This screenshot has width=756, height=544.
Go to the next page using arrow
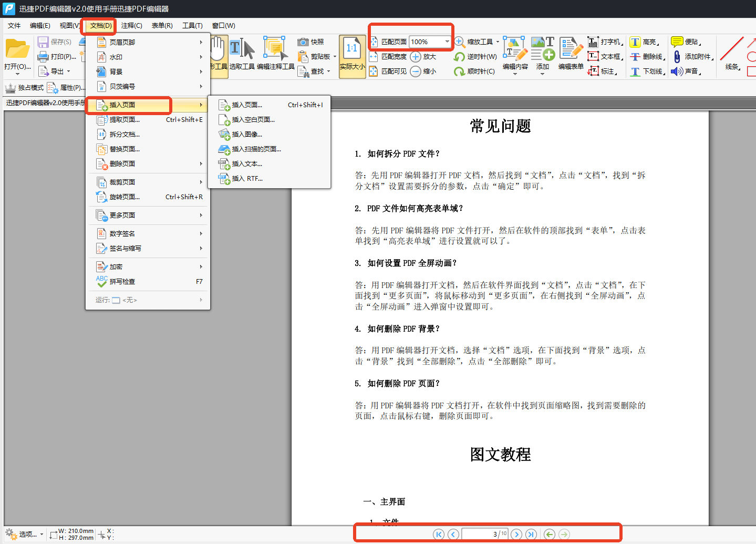(516, 534)
